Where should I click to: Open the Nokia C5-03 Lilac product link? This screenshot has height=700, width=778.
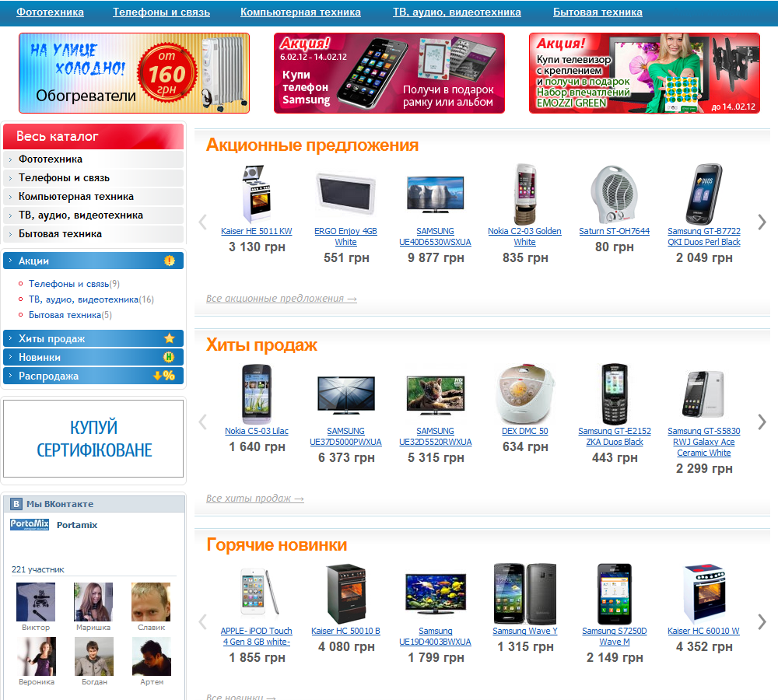coord(257,431)
